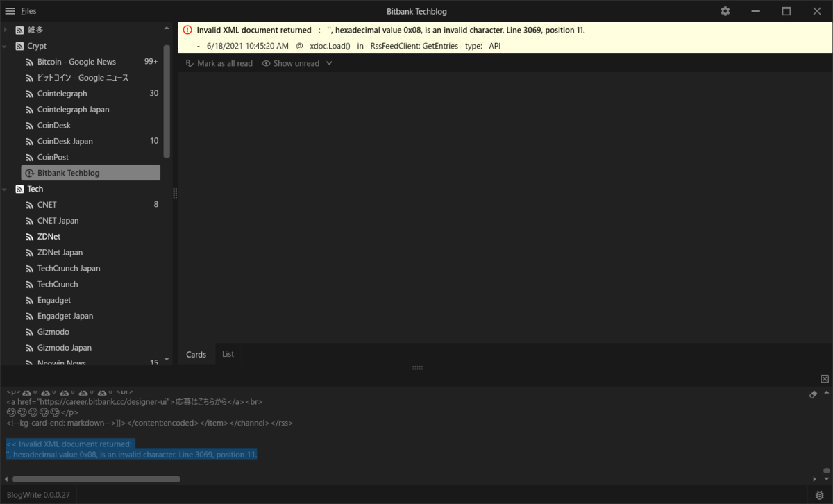Click the 雑多 folder feed icon
Image resolution: width=833 pixels, height=504 pixels.
19,30
